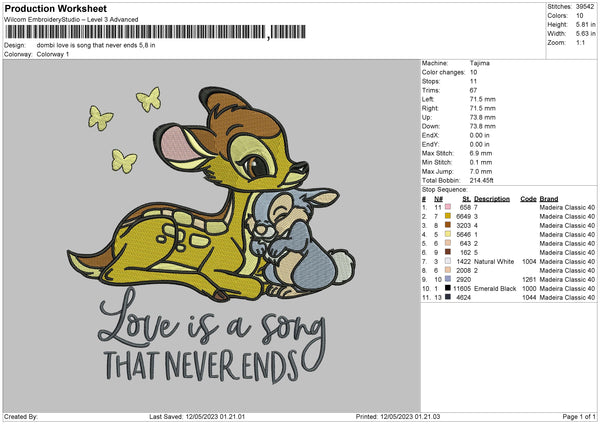This screenshot has width=600, height=424.
Task: Click the Machine value 'Tajima'
Action: tap(479, 63)
